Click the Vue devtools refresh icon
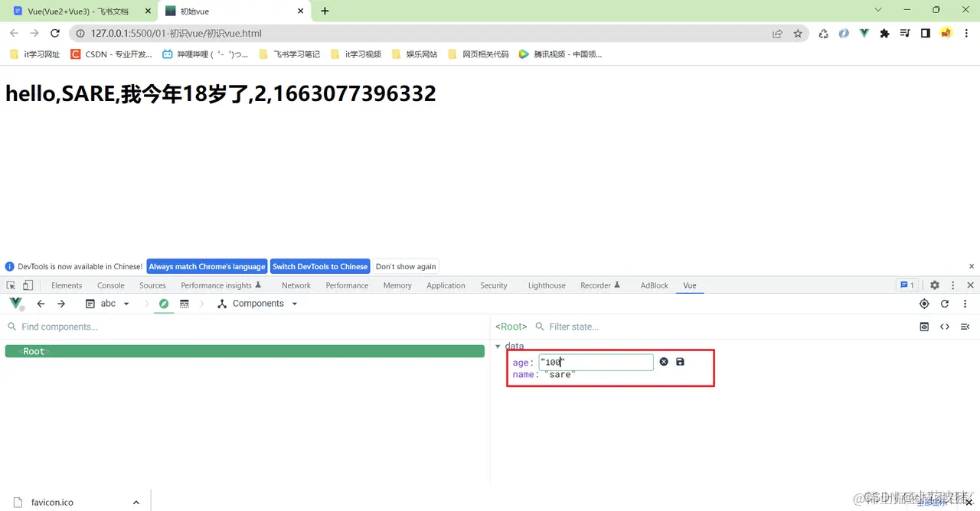 [945, 304]
